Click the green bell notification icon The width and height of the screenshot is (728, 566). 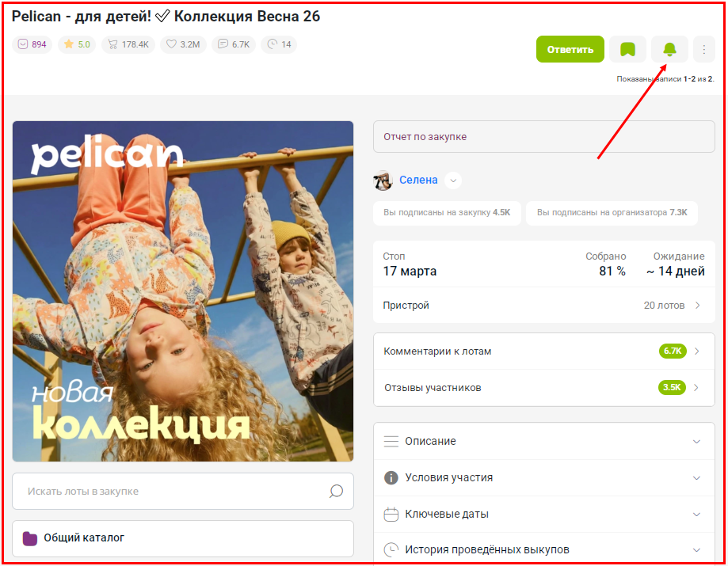pos(669,49)
